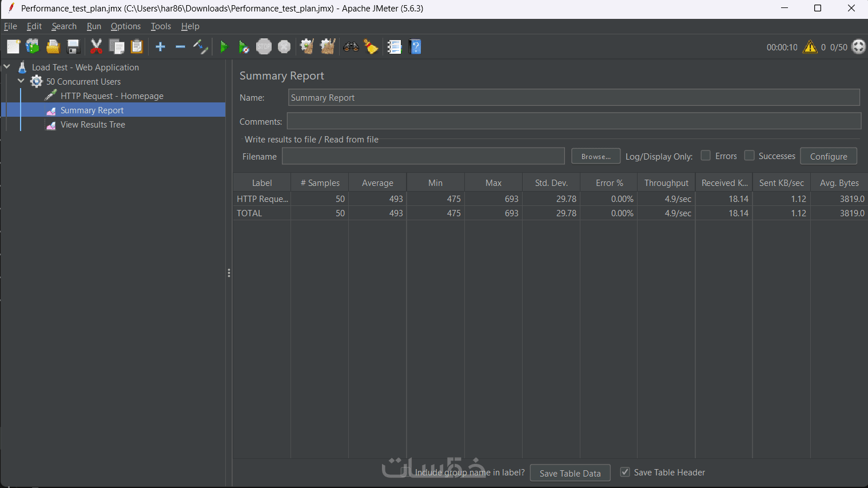Select 50 Concurrent Users thread group

click(83, 81)
